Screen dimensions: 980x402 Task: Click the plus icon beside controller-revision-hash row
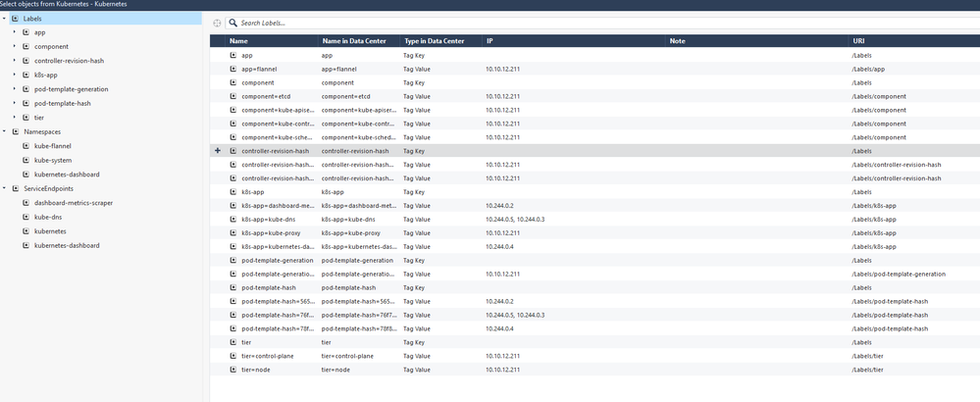pos(218,151)
